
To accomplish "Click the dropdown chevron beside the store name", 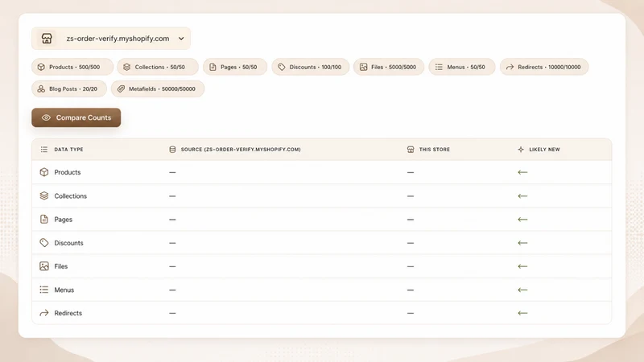I will pyautogui.click(x=181, y=39).
